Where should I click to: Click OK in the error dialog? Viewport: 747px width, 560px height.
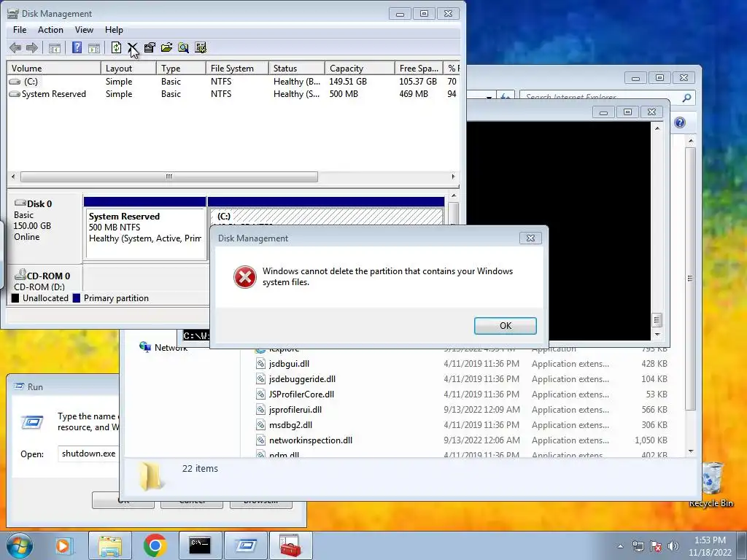tap(505, 326)
